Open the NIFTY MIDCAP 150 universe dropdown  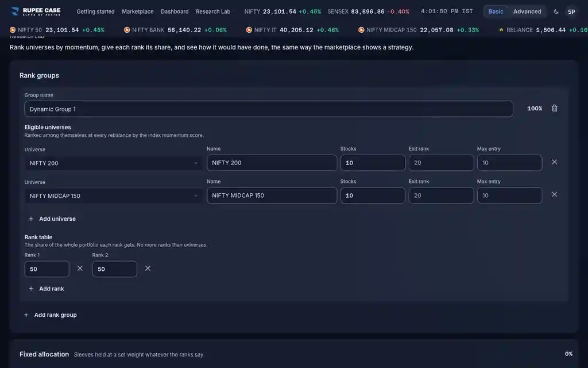pyautogui.click(x=113, y=195)
